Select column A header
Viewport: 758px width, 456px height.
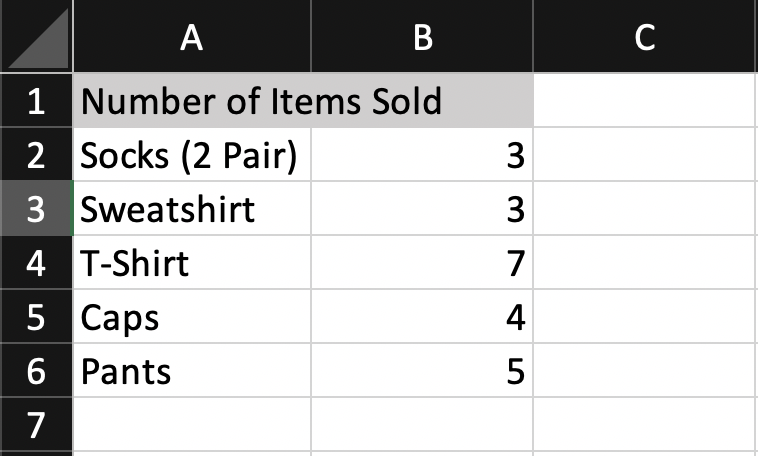pyautogui.click(x=192, y=37)
